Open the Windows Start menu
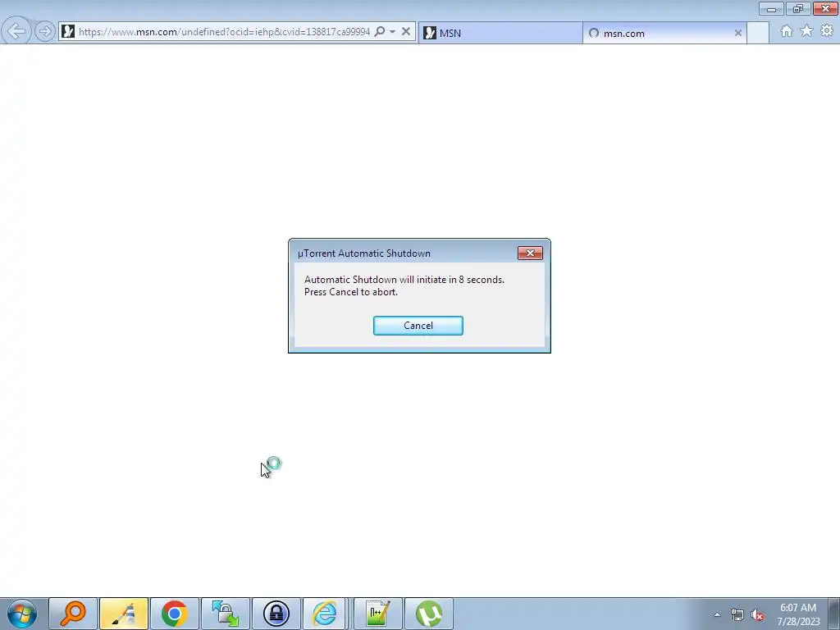Screen dimensions: 840x630 [x=22, y=614]
